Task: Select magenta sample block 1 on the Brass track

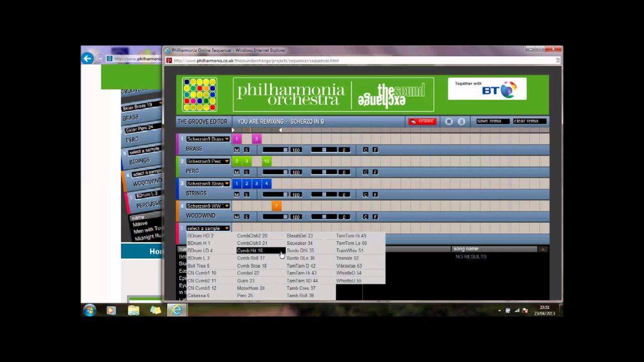Action: 236,139
